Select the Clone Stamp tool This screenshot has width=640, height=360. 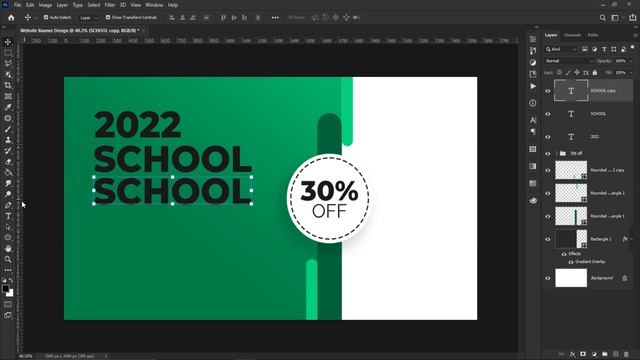coord(8,140)
